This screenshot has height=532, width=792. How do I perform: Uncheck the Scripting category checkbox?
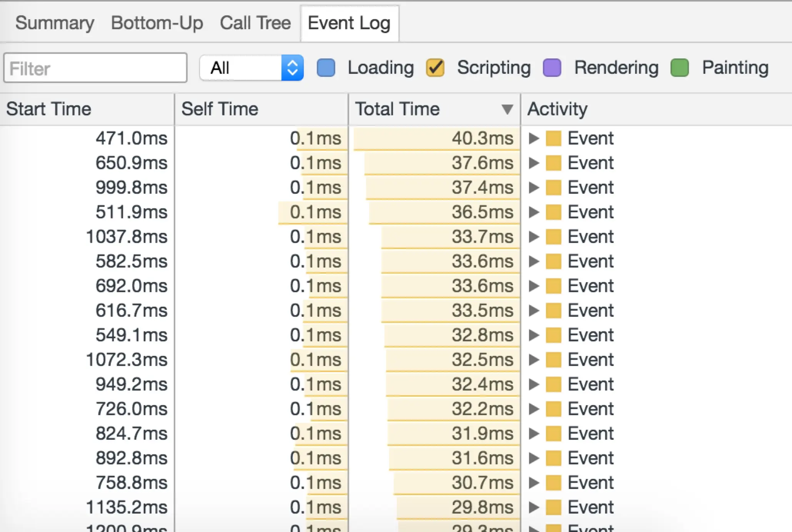tap(435, 68)
